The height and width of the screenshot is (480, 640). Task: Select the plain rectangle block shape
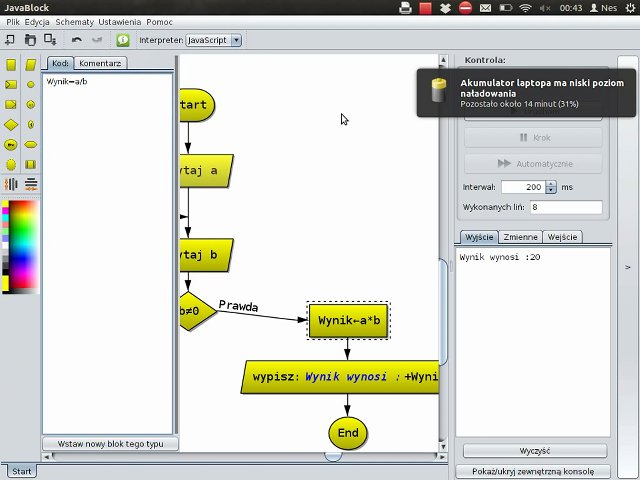11,64
